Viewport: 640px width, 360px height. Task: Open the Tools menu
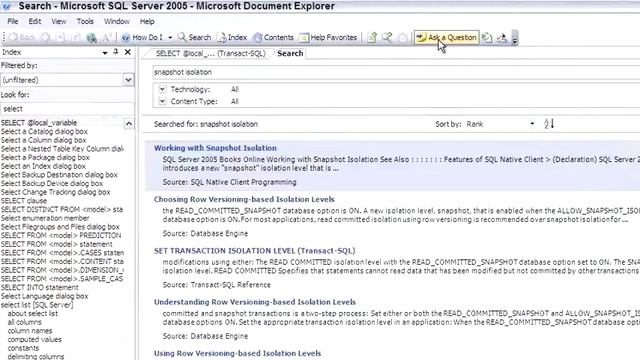(85, 21)
